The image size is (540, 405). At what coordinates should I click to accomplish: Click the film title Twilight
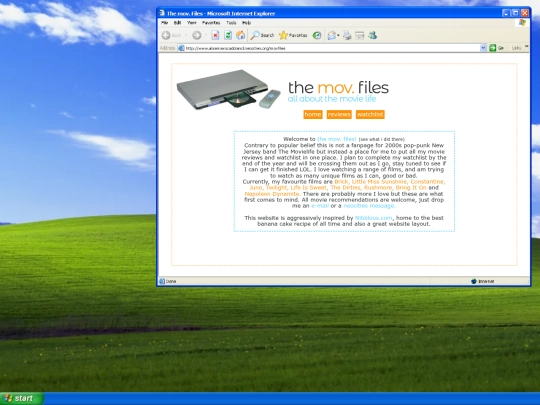pyautogui.click(x=277, y=187)
